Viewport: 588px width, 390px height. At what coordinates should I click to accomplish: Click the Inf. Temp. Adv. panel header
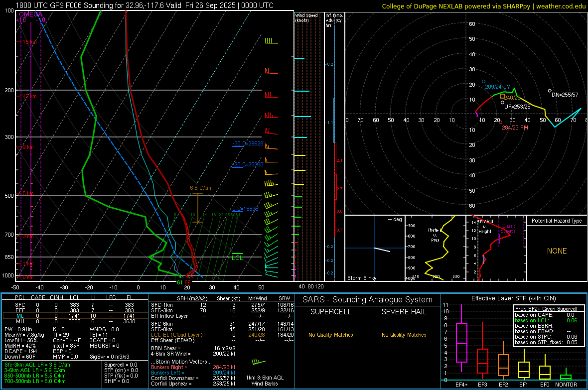point(334,20)
